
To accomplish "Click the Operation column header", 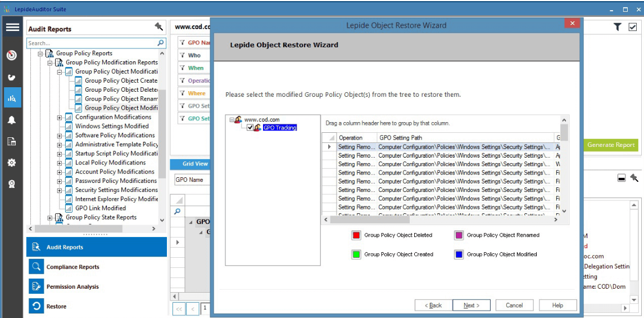I will (x=356, y=137).
